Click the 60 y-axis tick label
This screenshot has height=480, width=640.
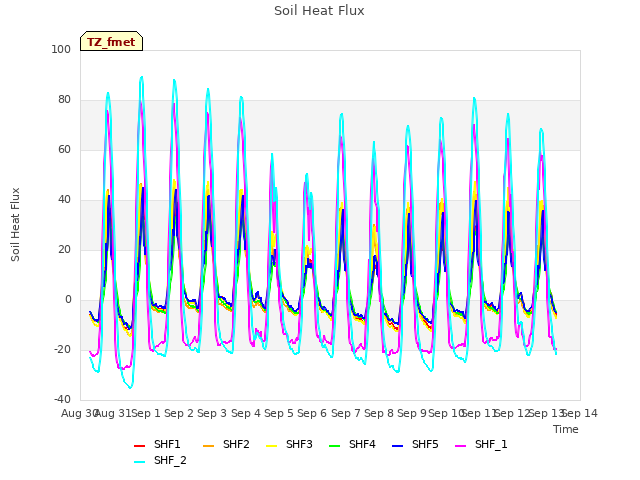pos(64,149)
